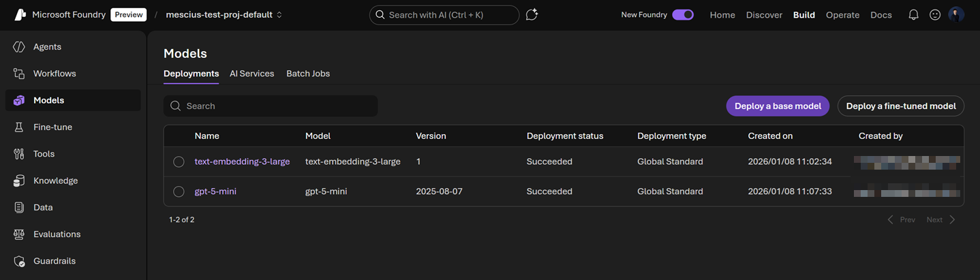
Task: Select the gpt-5-mini row radio button
Action: (x=179, y=192)
